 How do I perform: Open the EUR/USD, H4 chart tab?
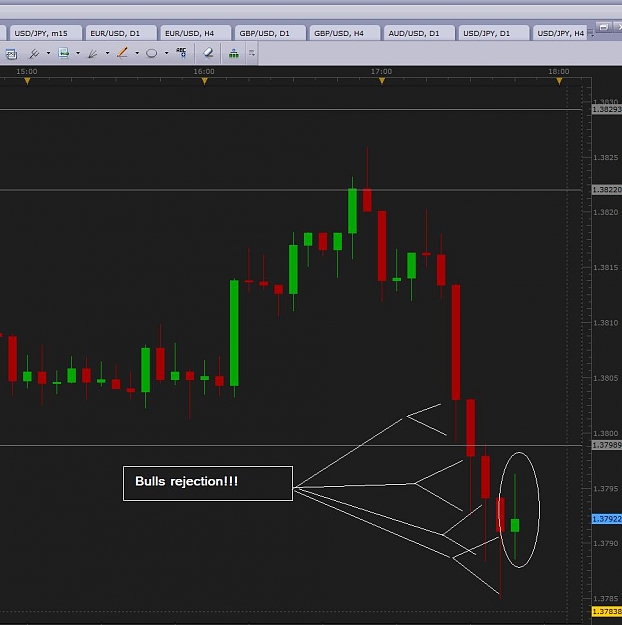[195, 33]
